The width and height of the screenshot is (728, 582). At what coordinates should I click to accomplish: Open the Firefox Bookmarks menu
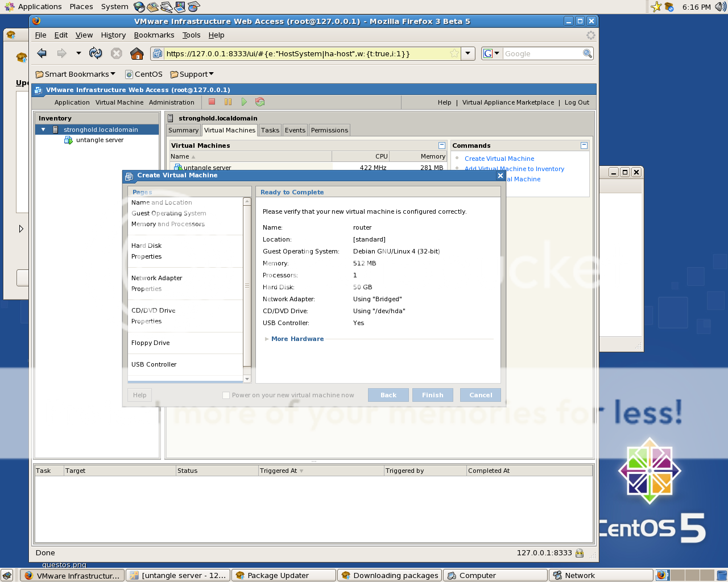[x=154, y=35]
